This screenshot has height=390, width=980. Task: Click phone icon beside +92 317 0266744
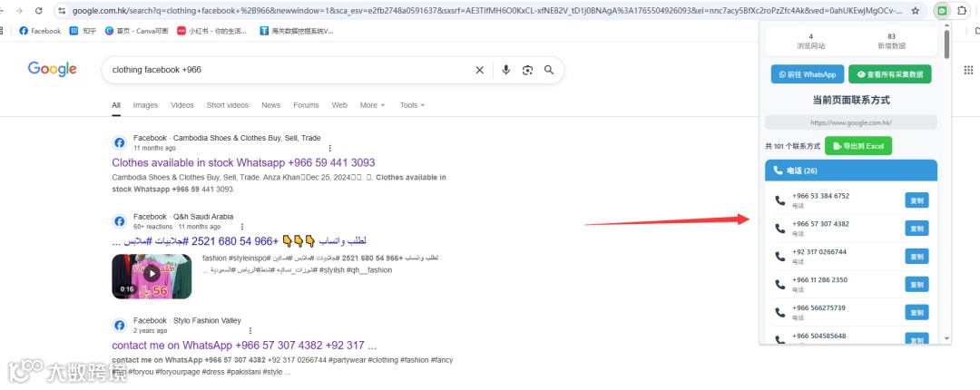click(779, 257)
